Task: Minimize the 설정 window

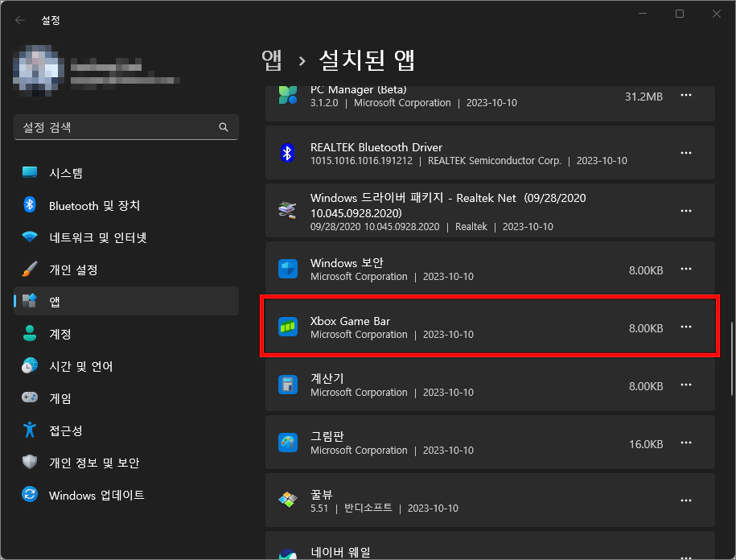Action: pyautogui.click(x=643, y=14)
